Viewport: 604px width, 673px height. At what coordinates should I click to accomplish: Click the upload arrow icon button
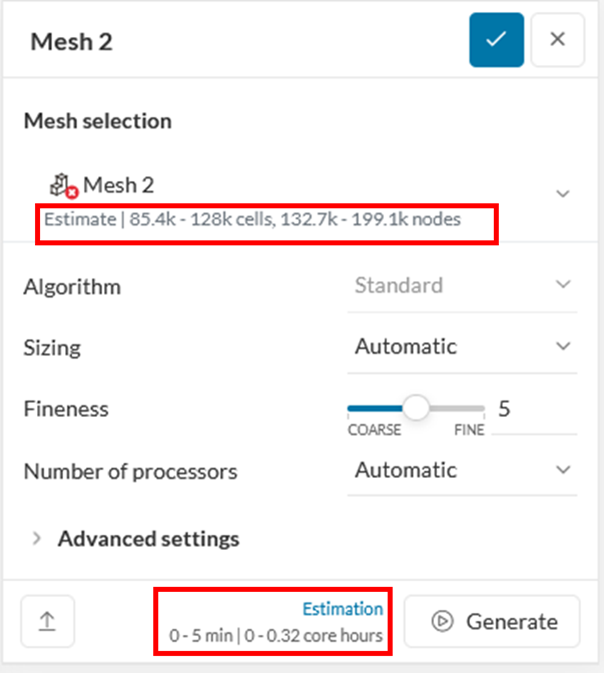pyautogui.click(x=48, y=621)
